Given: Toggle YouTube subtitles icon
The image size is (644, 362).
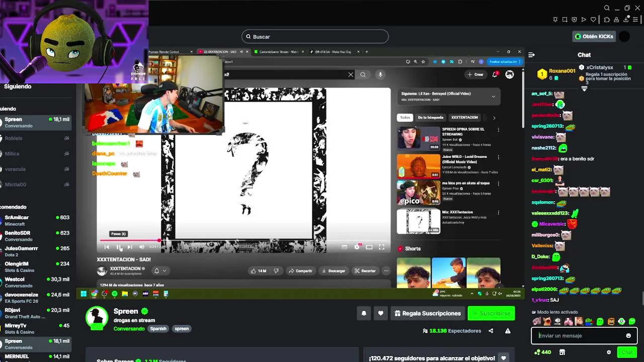Looking at the screenshot, I should (x=344, y=247).
